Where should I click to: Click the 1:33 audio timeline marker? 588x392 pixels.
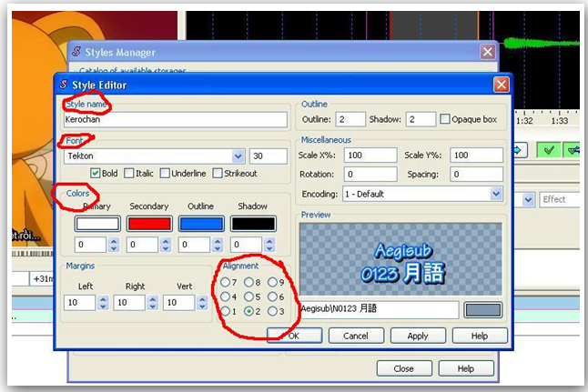(560, 121)
